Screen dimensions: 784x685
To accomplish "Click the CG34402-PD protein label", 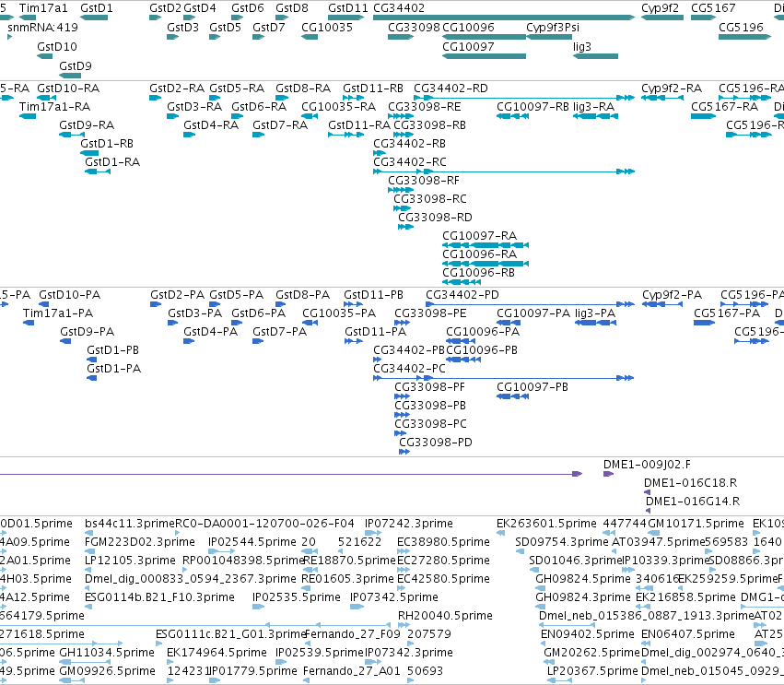I will [462, 295].
